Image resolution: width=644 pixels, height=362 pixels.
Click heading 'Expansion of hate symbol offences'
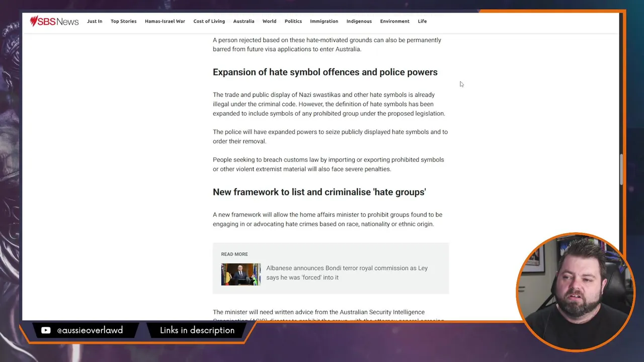point(325,72)
